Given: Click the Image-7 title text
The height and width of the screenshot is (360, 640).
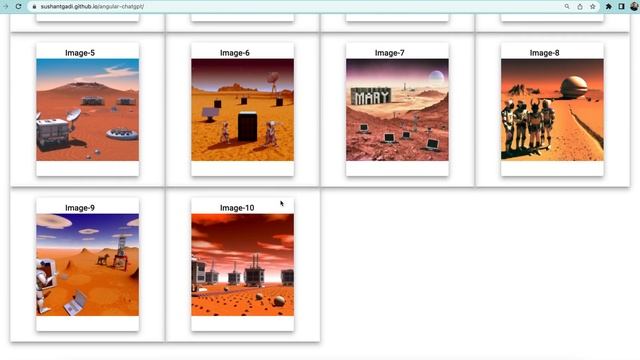Looking at the screenshot, I should click(390, 53).
